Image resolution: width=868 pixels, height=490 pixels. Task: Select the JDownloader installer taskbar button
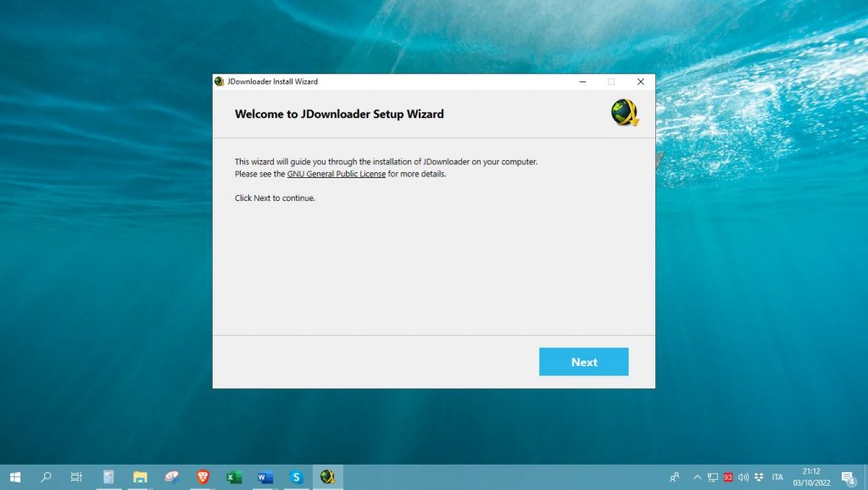point(327,477)
